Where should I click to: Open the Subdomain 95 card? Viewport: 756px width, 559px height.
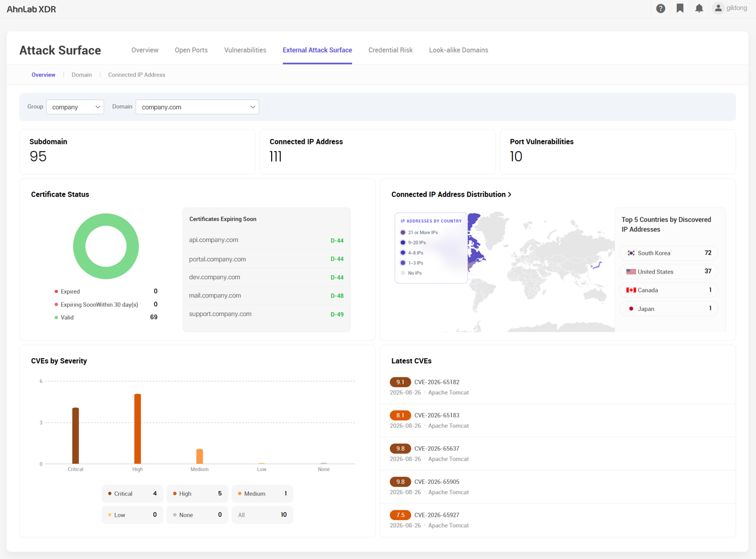137,152
